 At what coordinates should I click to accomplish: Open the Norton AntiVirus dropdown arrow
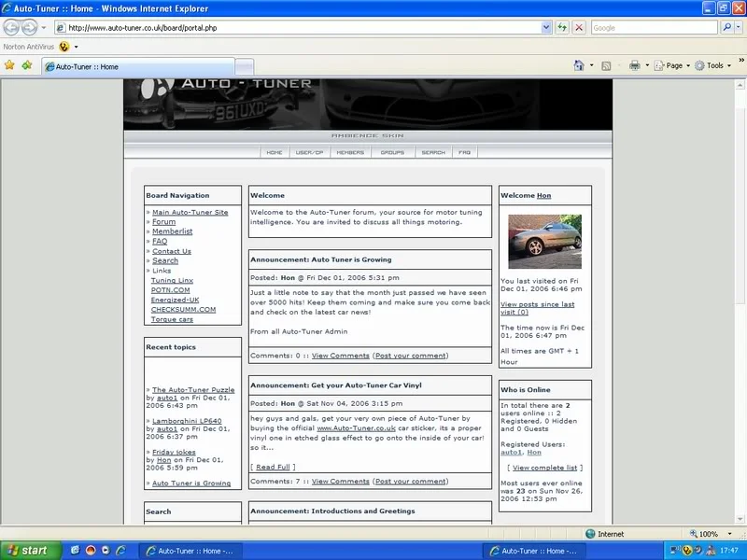coord(76,47)
